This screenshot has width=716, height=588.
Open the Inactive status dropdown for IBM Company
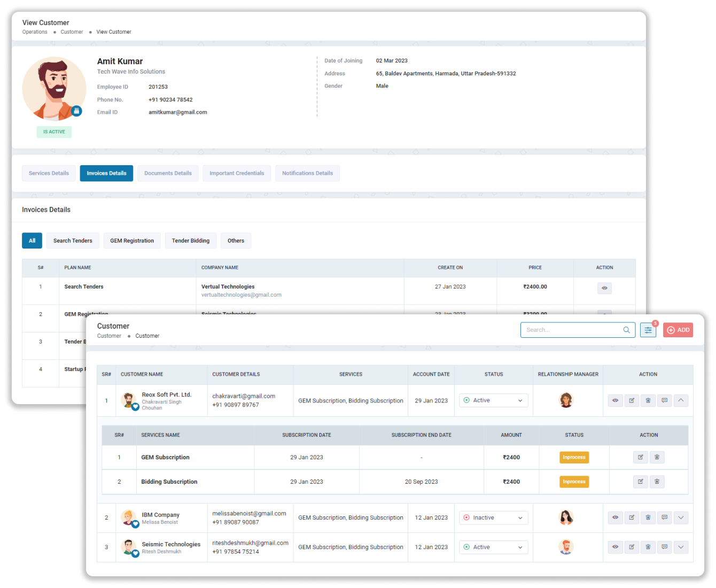click(x=493, y=517)
